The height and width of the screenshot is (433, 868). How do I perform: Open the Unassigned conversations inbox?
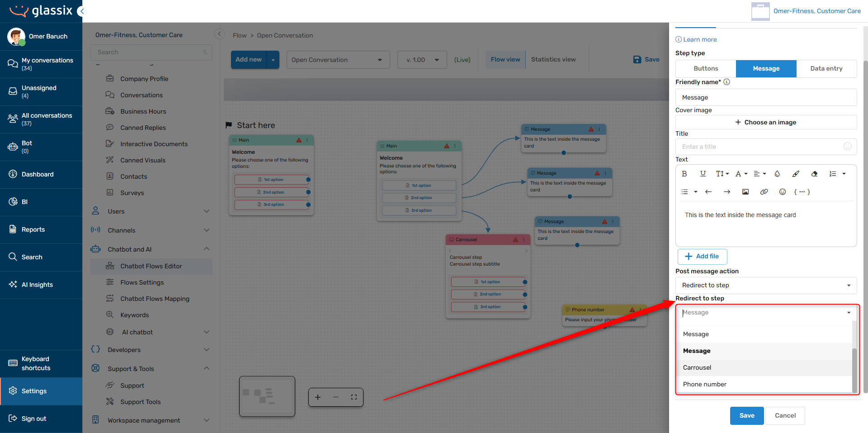point(41,92)
